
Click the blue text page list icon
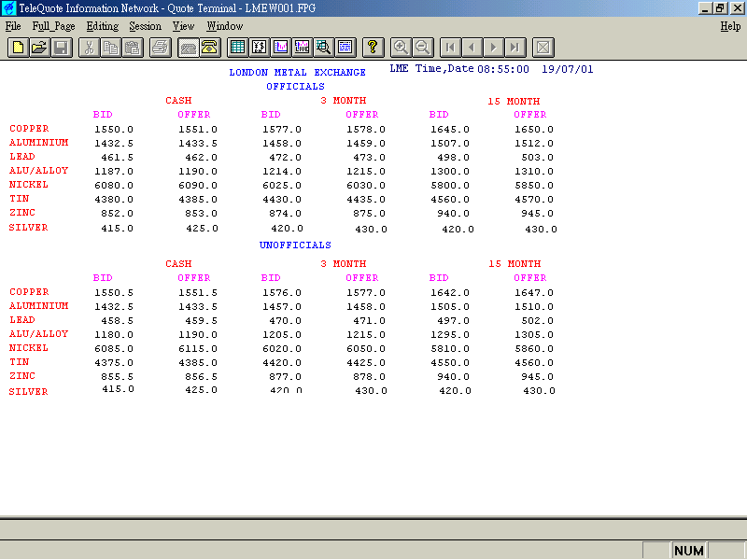[x=345, y=48]
